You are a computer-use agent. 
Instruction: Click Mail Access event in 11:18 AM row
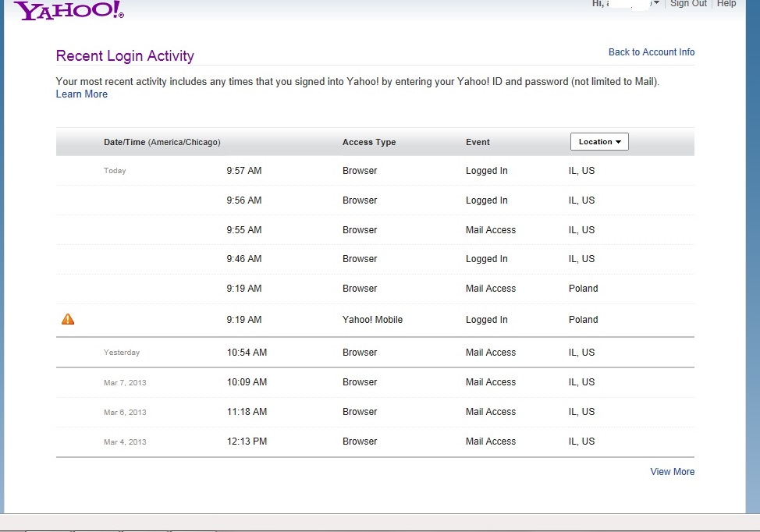click(x=491, y=411)
